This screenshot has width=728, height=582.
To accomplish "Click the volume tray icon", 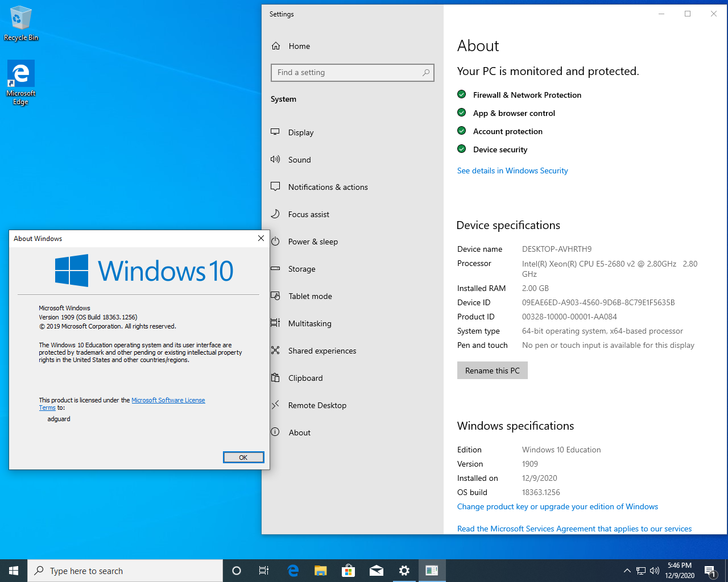I will pyautogui.click(x=655, y=571).
